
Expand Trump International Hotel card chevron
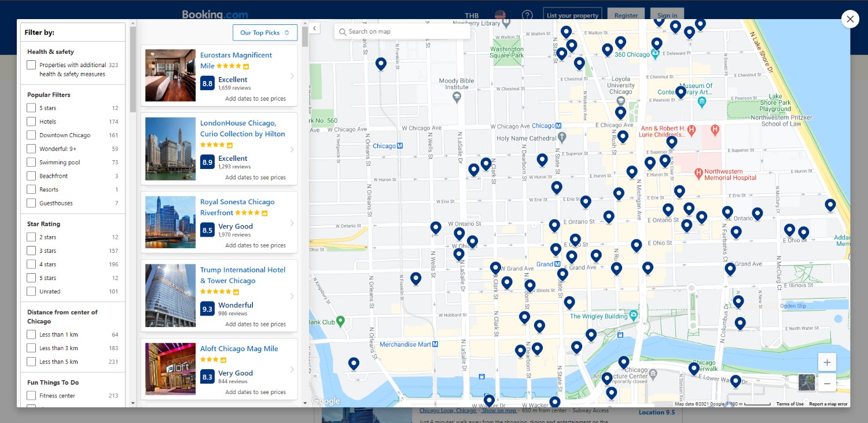click(x=292, y=296)
